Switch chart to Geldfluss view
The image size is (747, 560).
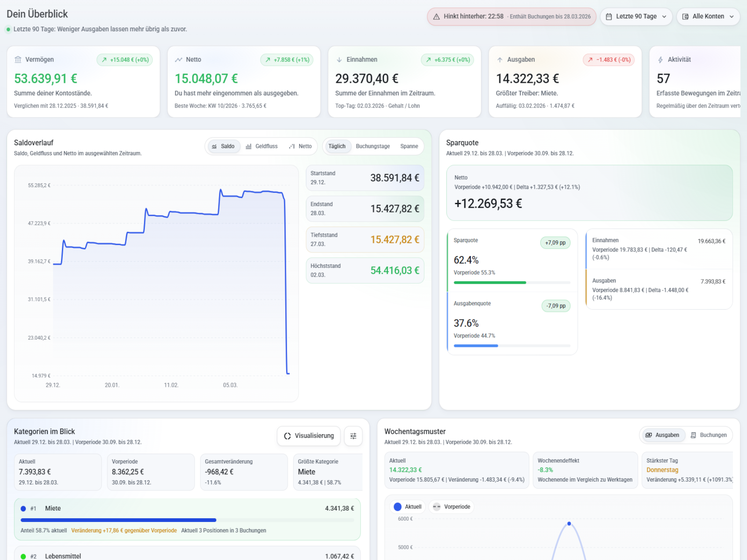[x=261, y=147]
